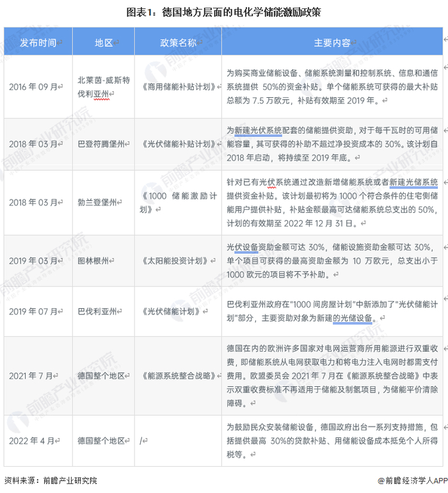This screenshot has height=493, width=448.
Task: Click the content about 30%的贷款补贴
Action: tap(332, 441)
